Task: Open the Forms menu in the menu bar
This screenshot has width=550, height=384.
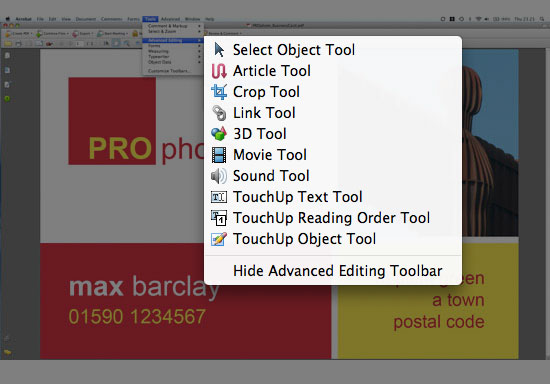Action: (x=133, y=19)
